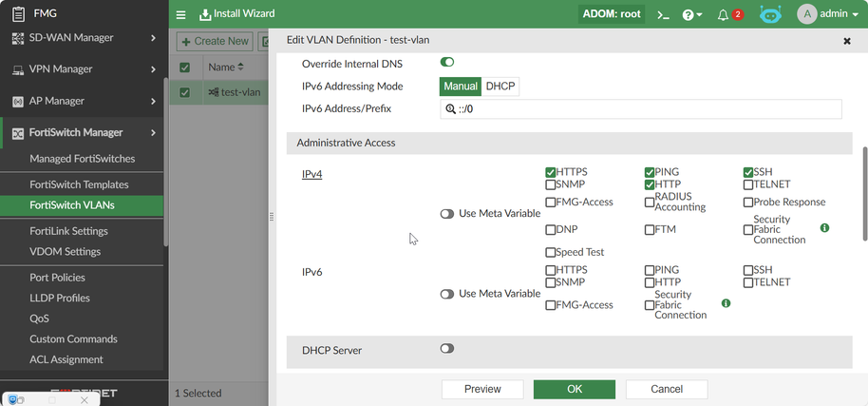868x406 pixels.
Task: Click the Install Wizard download icon
Action: (206, 14)
